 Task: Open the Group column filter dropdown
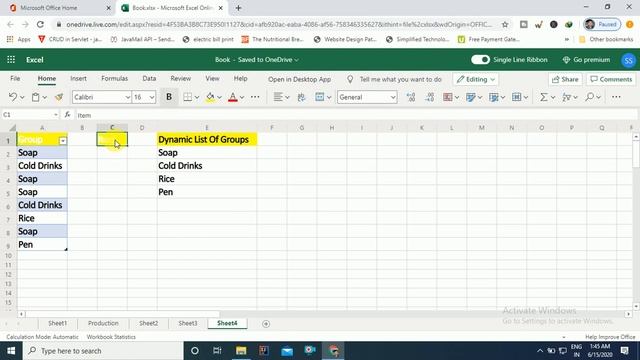(x=63, y=141)
